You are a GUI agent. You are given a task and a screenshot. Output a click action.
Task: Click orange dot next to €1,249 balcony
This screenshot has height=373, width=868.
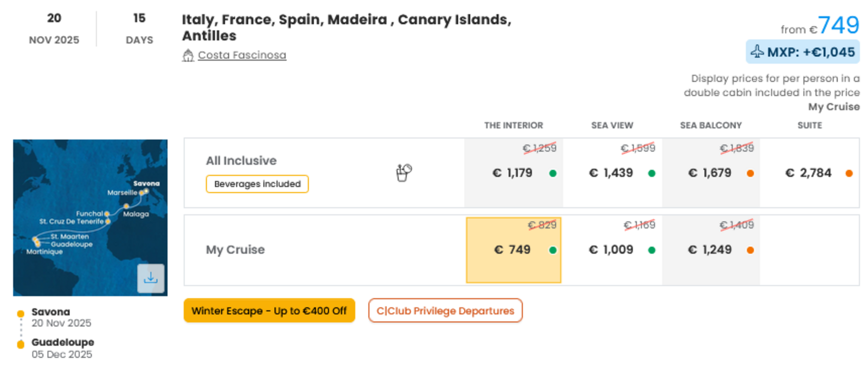750,250
